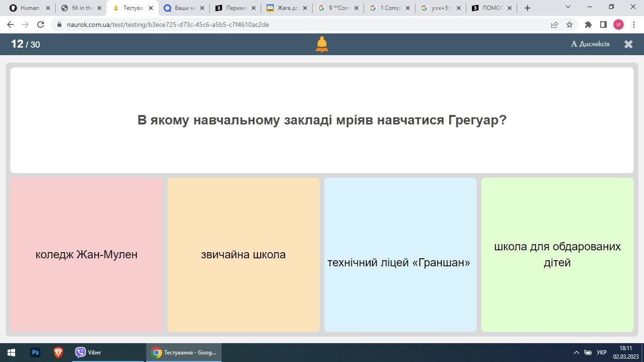The height and width of the screenshot is (362, 644).
Task: Close the Жага до tab
Action: [305, 8]
